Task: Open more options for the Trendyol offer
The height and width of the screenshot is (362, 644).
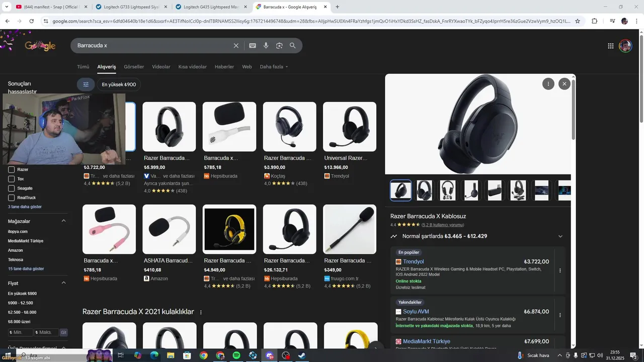Action: pyautogui.click(x=560, y=270)
